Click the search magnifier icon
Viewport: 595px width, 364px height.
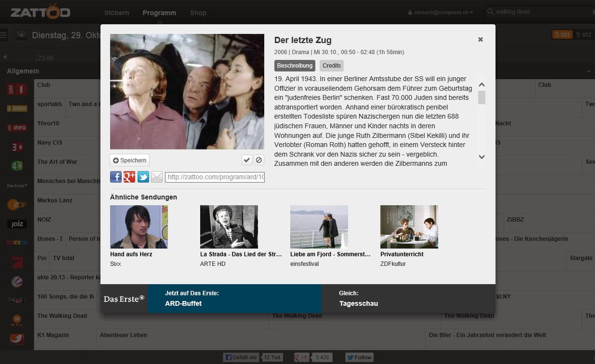click(x=490, y=12)
